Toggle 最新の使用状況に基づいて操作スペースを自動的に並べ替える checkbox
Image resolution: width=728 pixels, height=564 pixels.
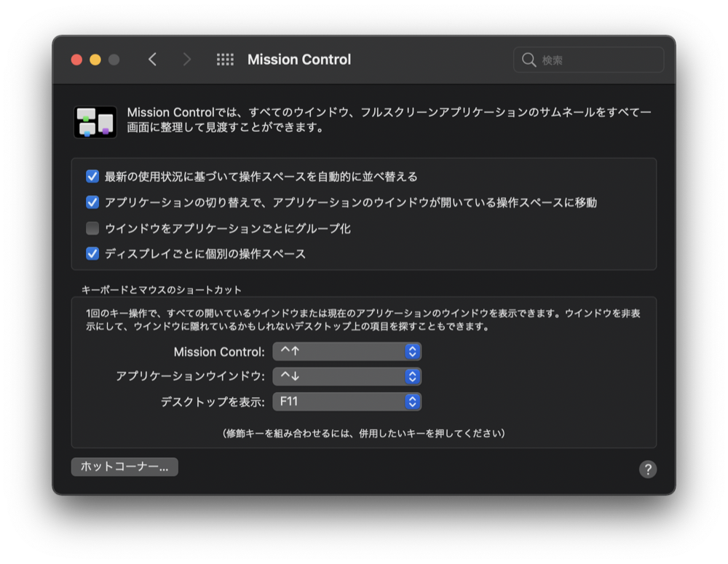coord(92,176)
